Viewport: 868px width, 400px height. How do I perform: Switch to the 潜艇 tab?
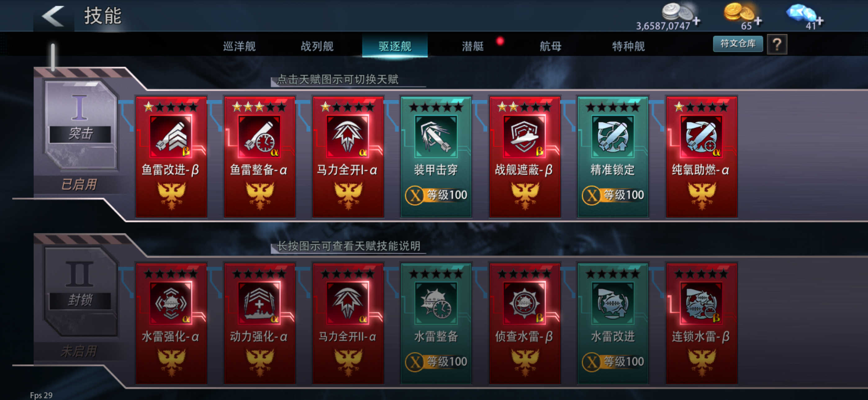click(x=473, y=46)
